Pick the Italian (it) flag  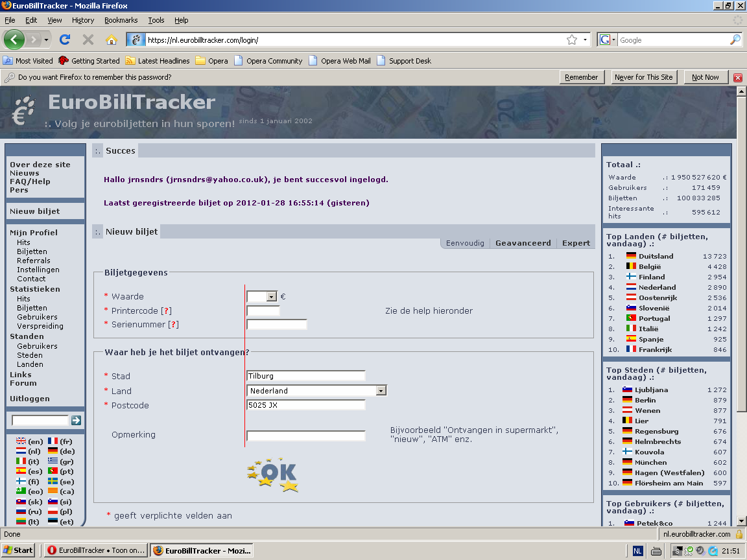click(21, 461)
